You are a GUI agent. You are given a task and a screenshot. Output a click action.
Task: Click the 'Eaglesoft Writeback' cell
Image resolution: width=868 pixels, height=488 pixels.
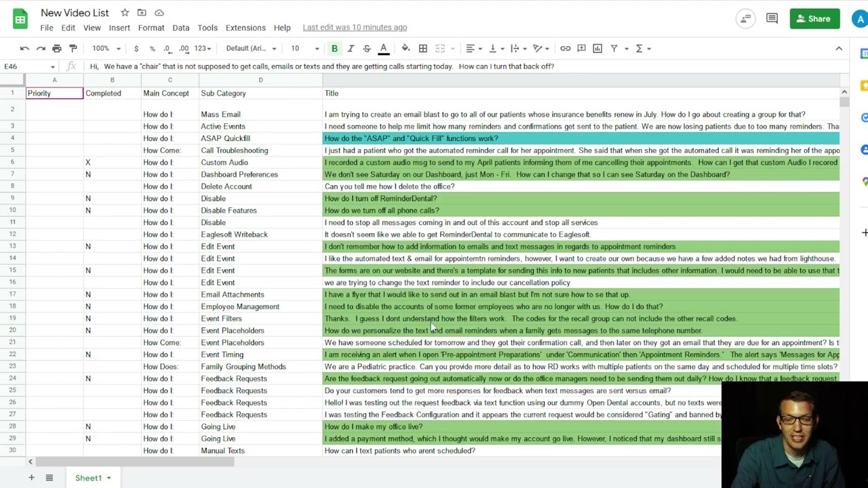[x=260, y=235]
